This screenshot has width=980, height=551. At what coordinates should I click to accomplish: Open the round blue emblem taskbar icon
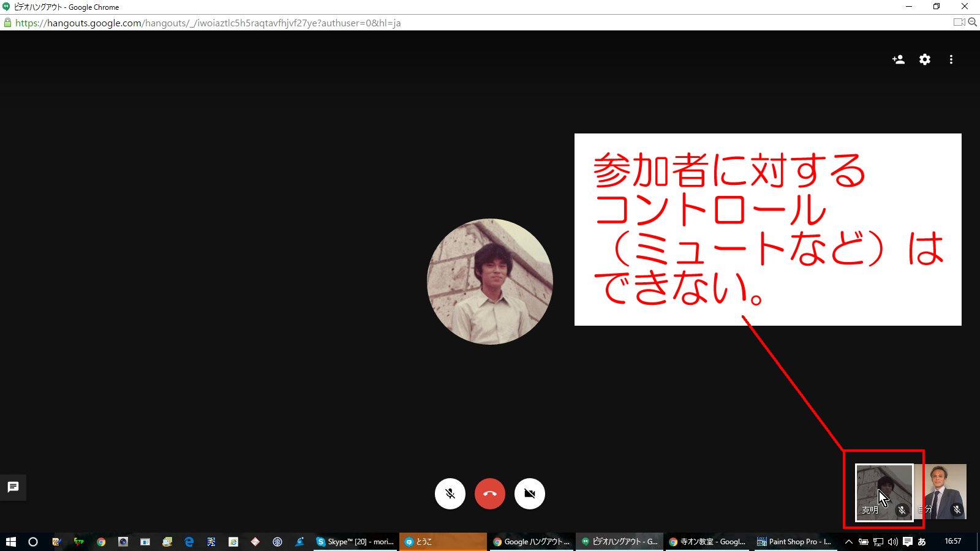277,542
